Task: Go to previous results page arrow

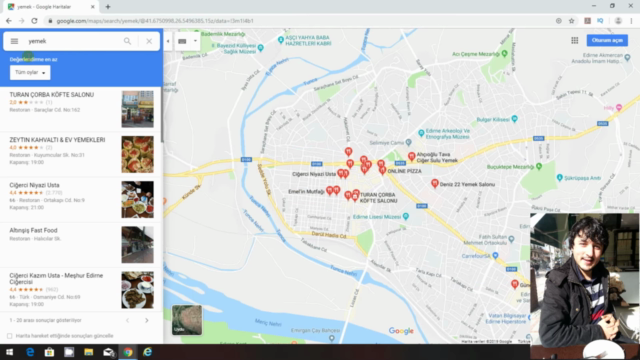Action: click(127, 320)
